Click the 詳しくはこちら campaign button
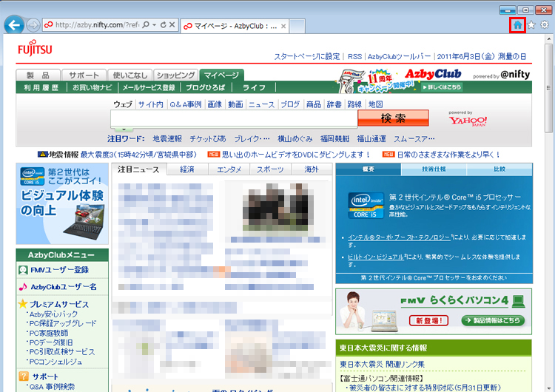The height and width of the screenshot is (392, 555). [441, 87]
